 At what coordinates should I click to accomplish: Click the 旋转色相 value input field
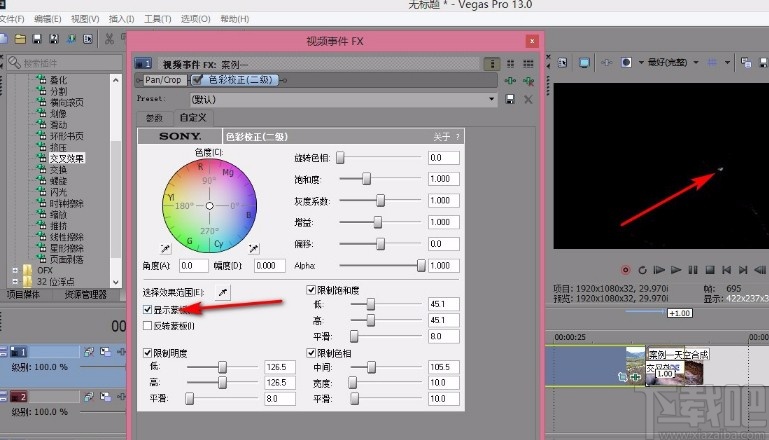coord(443,158)
